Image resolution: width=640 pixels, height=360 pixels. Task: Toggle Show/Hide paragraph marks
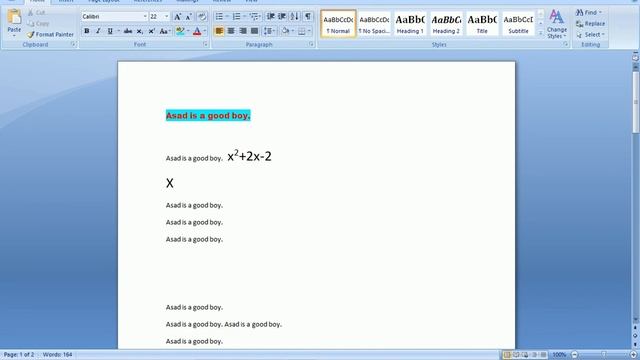point(308,17)
